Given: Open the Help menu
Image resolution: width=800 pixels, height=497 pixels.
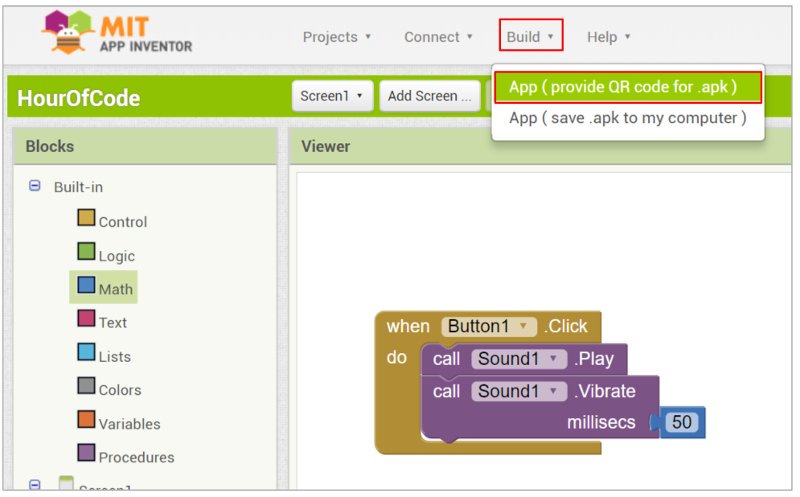Looking at the screenshot, I should pos(609,37).
